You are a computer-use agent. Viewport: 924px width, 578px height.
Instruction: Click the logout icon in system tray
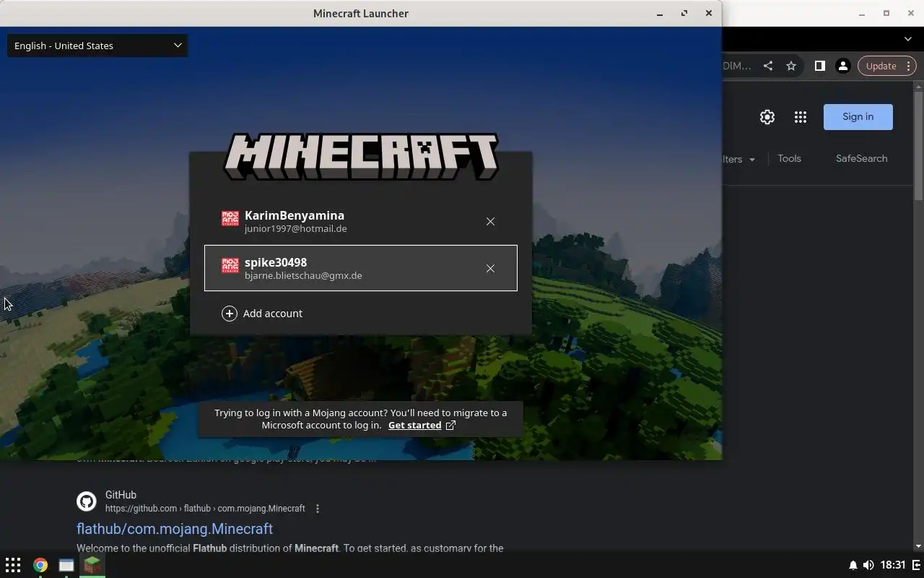[917, 565]
